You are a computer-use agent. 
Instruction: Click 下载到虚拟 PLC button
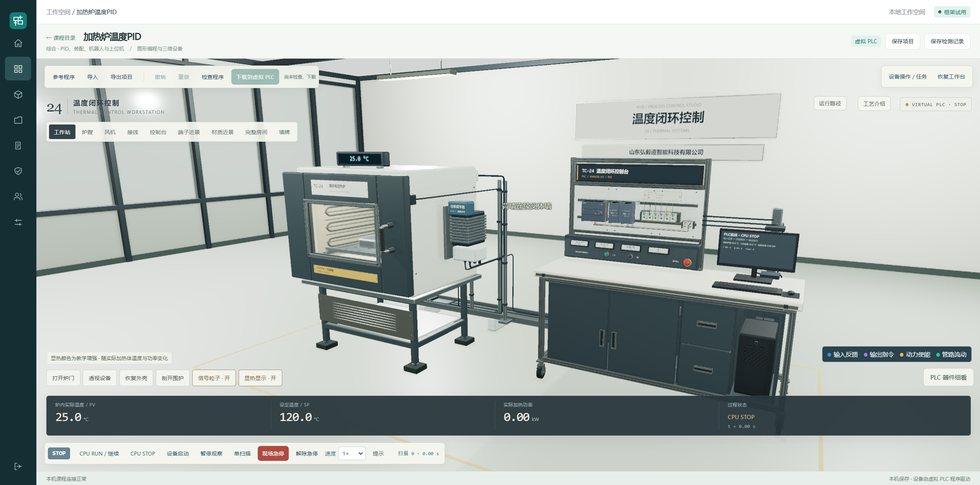pos(255,77)
